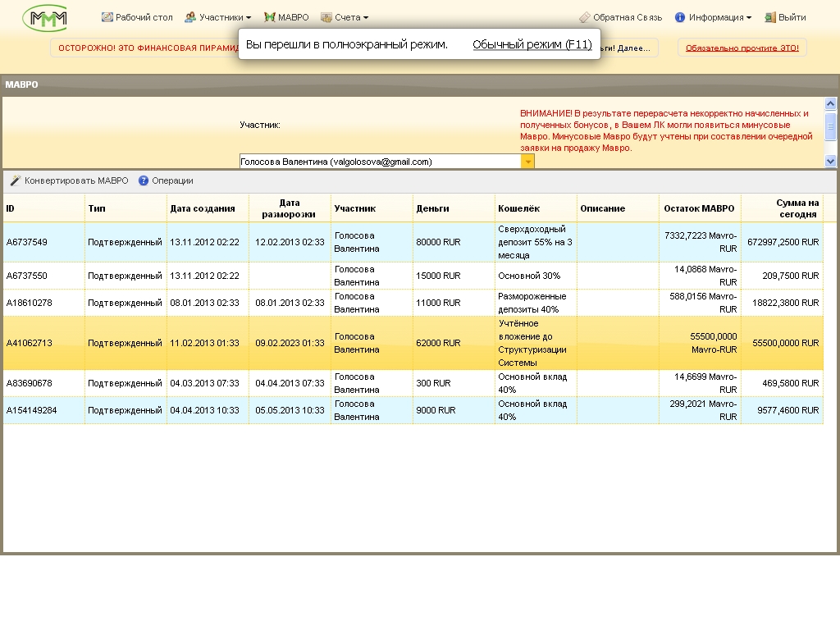This screenshot has width=840, height=630.
Task: Expand the Информация menu
Action: [713, 17]
